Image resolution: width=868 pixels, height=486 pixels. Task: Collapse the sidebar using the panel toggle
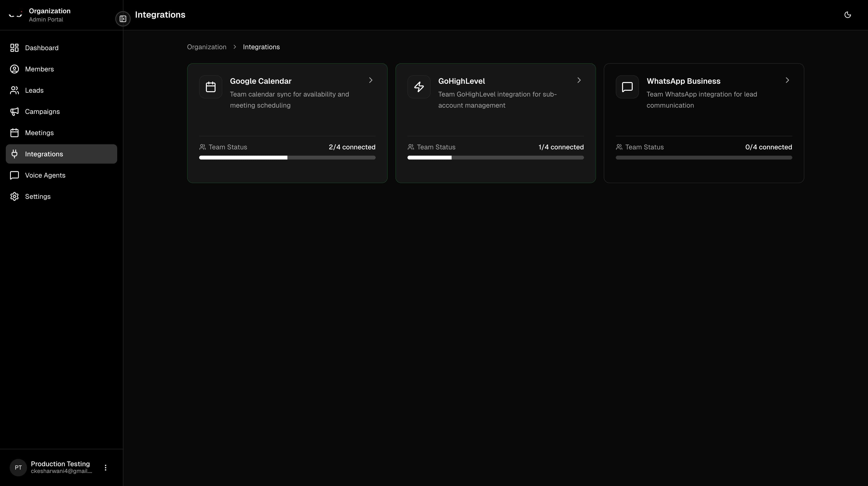click(x=123, y=19)
